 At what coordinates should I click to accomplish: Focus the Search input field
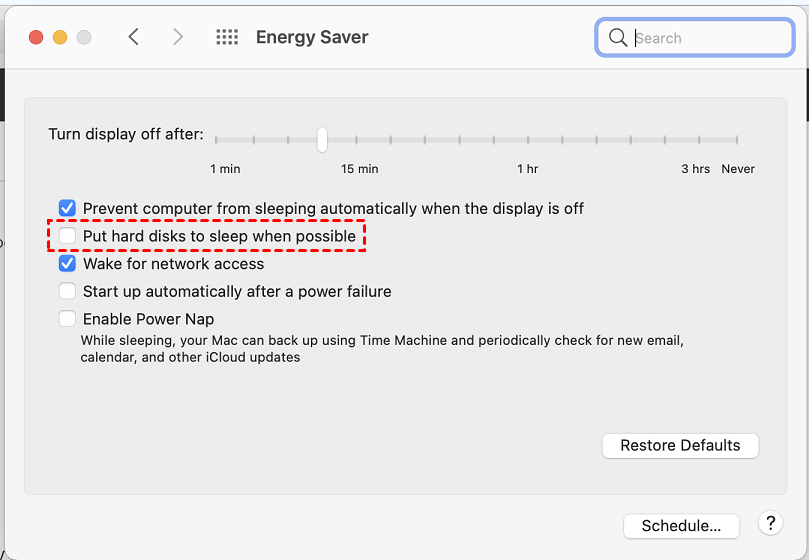pos(708,38)
